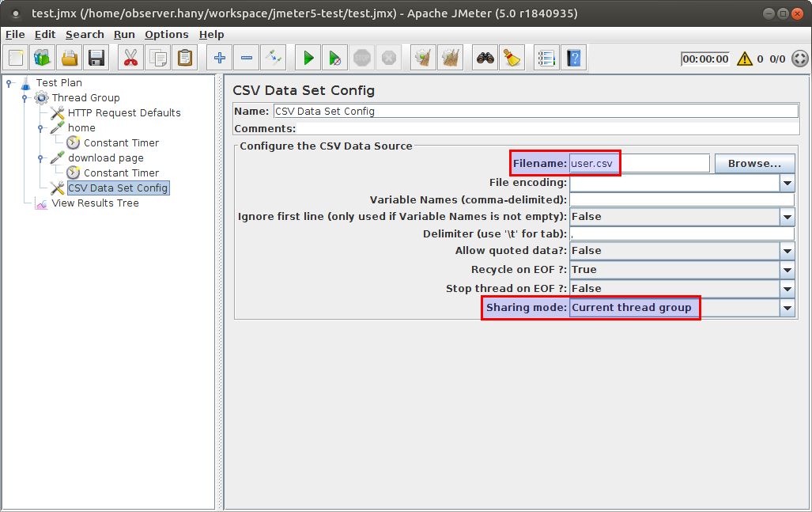The height and width of the screenshot is (512, 812).
Task: Click the New test plan icon
Action: coord(16,58)
